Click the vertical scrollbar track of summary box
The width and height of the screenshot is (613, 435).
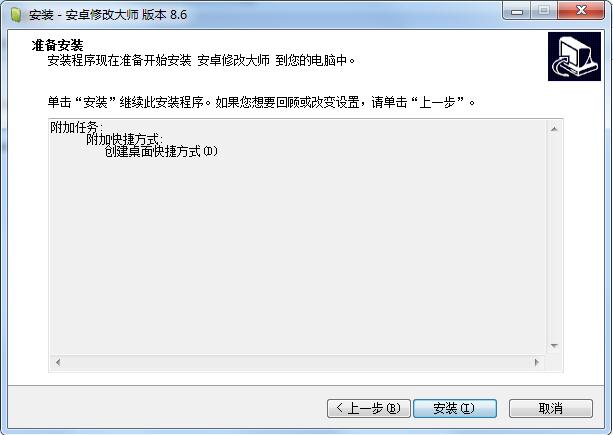pos(554,237)
